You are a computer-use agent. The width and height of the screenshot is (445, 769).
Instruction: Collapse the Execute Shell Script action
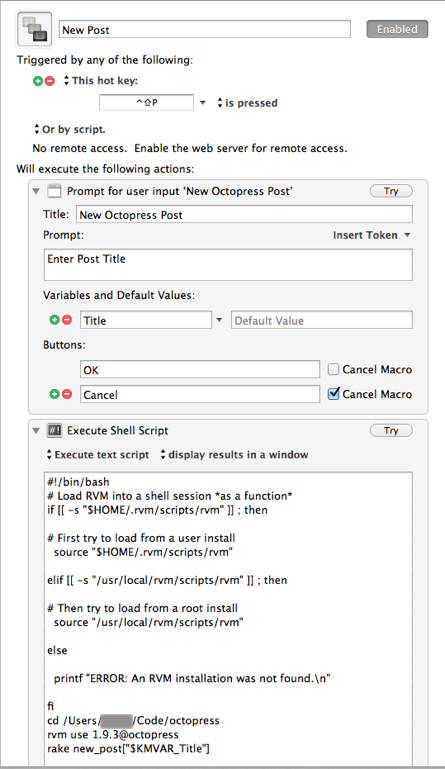pyautogui.click(x=36, y=431)
